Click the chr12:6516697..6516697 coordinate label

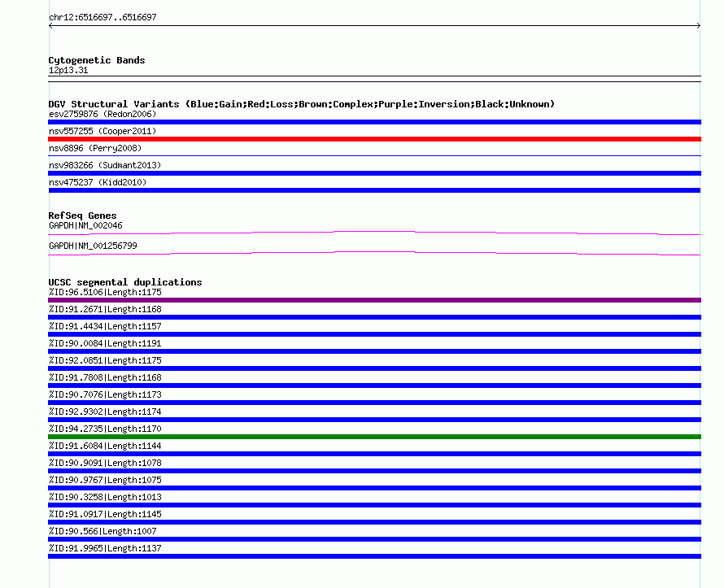click(x=102, y=17)
